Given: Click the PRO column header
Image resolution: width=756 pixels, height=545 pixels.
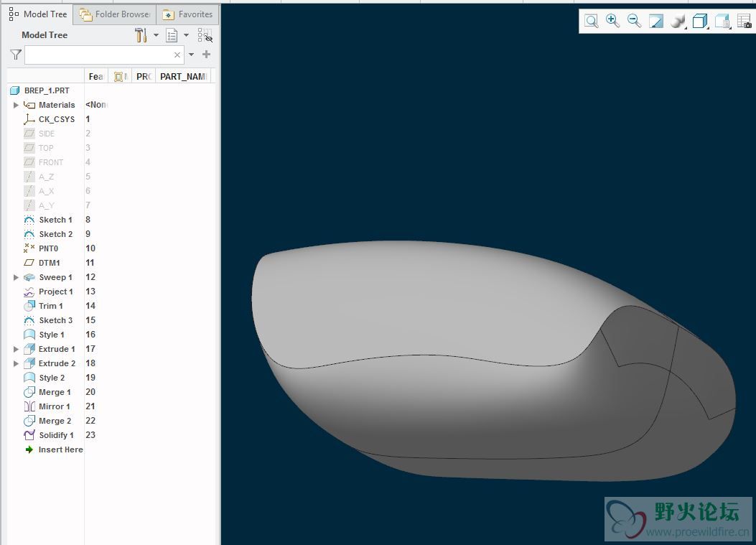Looking at the screenshot, I should 144,76.
